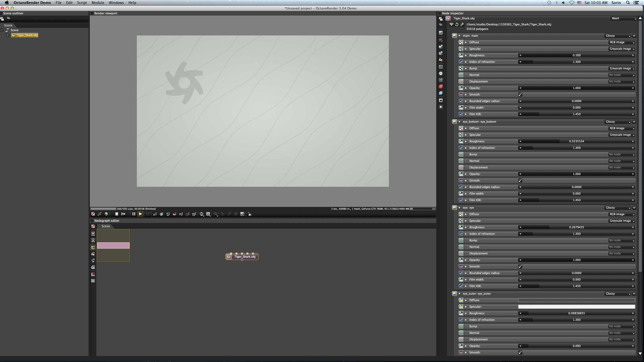This screenshot has width=644, height=362.
Task: Click eye_outer Specular white color swatch
Action: [x=576, y=307]
